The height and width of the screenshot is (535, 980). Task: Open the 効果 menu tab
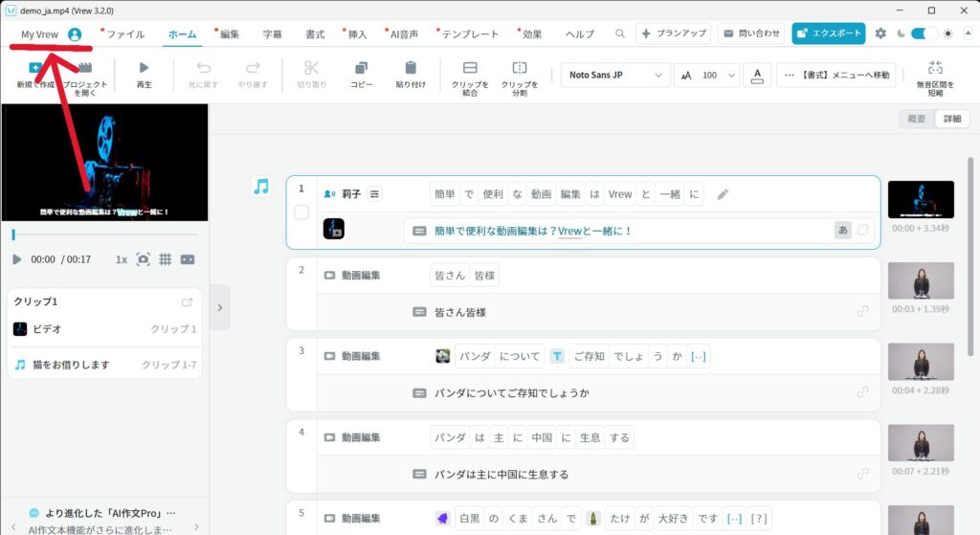pyautogui.click(x=531, y=34)
